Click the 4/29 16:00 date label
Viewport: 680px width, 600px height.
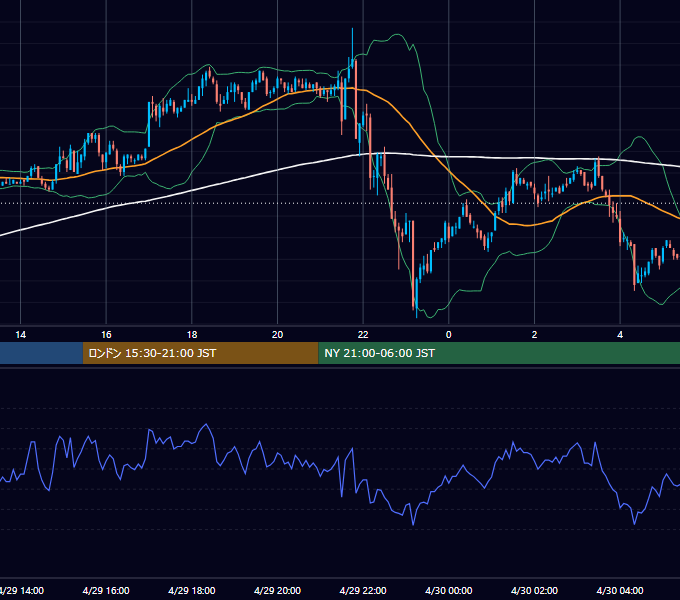point(106,591)
